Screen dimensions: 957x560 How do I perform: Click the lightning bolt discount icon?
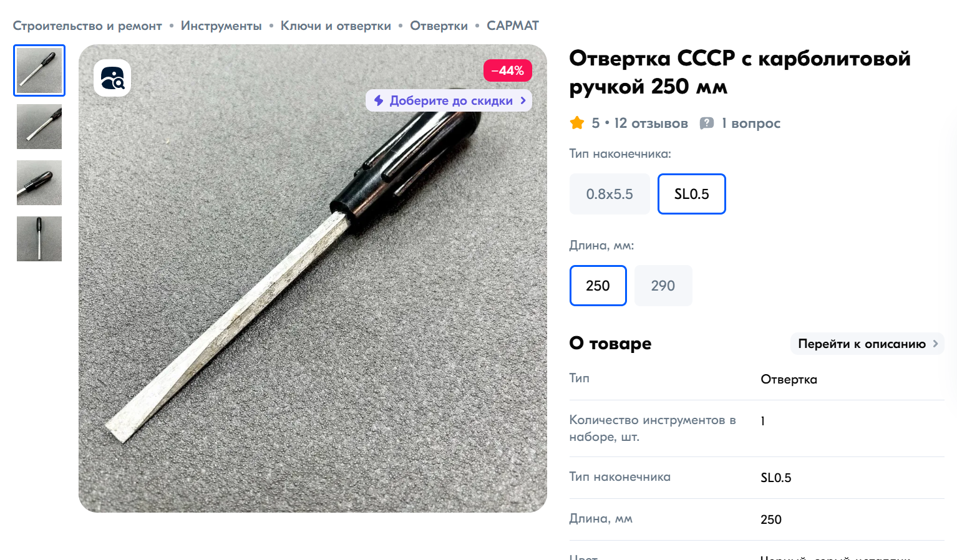[x=379, y=100]
